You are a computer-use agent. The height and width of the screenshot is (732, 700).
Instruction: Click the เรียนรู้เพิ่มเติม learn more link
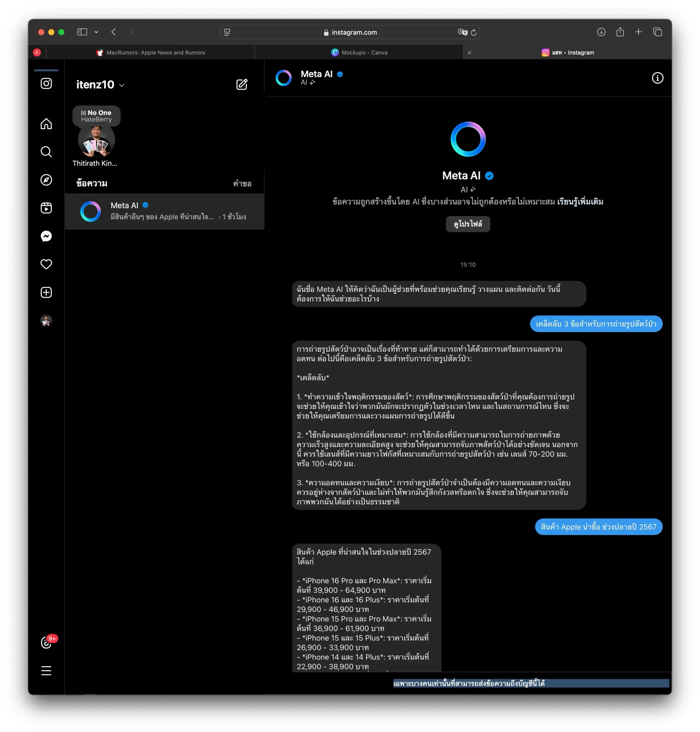tap(580, 202)
